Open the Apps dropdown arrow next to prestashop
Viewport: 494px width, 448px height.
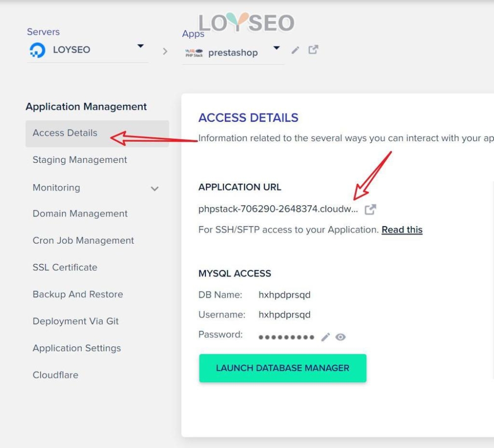(x=276, y=48)
